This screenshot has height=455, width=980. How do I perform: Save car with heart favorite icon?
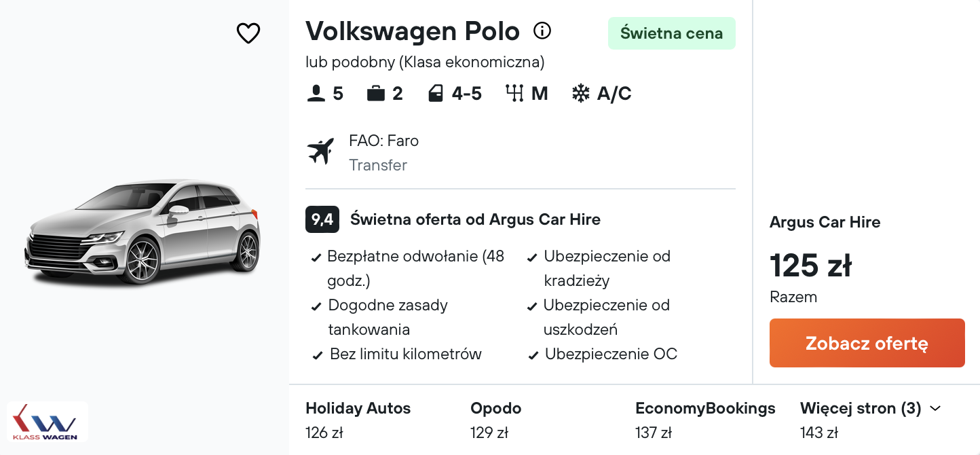pos(248,33)
